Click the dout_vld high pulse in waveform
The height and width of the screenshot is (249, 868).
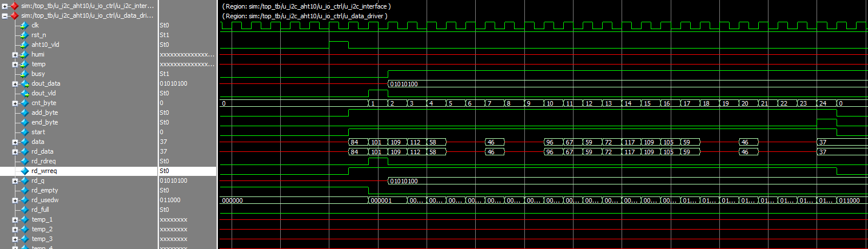[378, 93]
